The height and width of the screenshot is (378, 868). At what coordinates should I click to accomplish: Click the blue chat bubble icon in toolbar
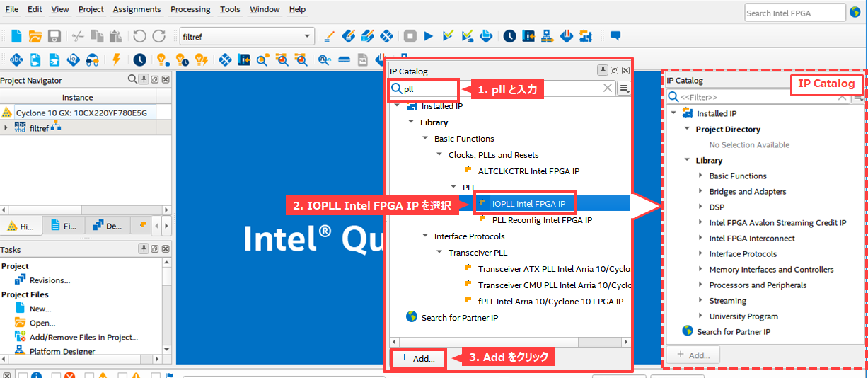tap(615, 36)
